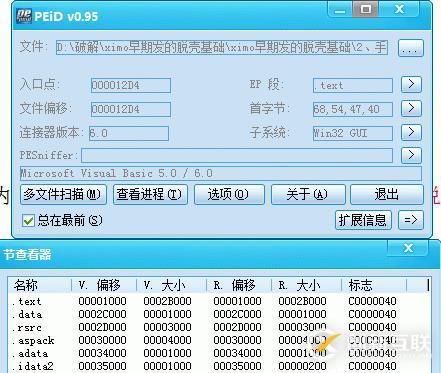Click V. size 0002B000 in .text row
441x373 pixels.
(167, 301)
